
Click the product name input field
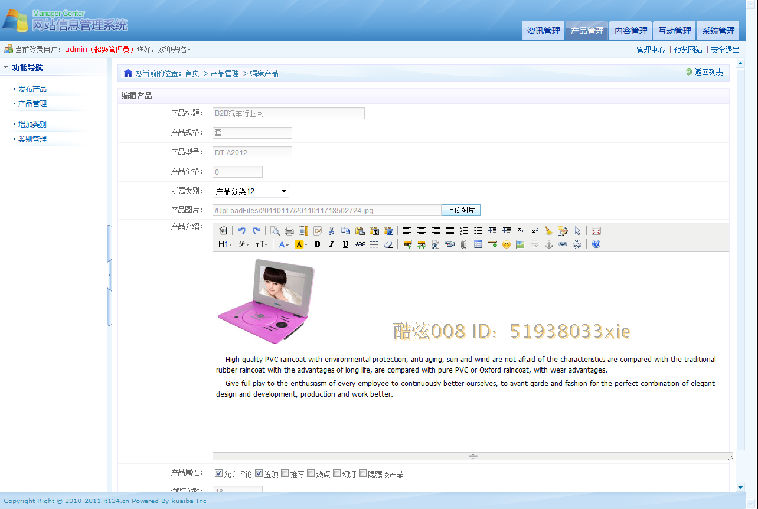pos(289,113)
